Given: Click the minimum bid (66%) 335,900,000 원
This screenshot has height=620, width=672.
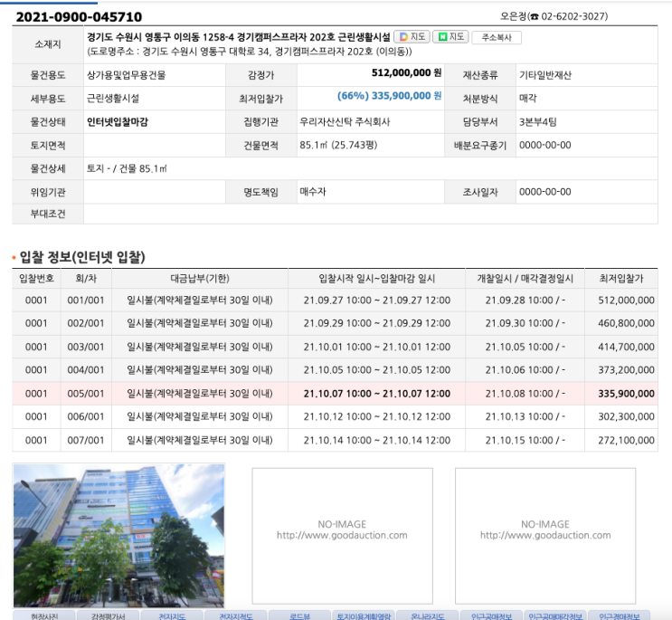Looking at the screenshot, I should tap(389, 96).
